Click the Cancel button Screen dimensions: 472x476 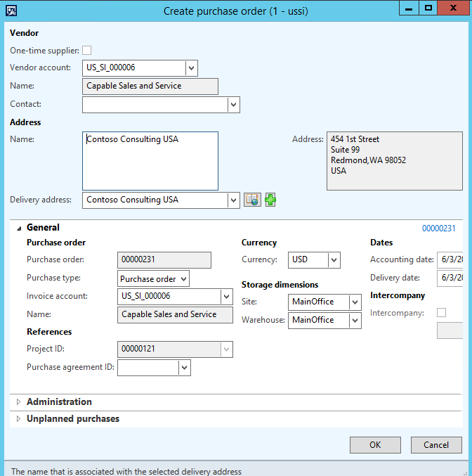[x=435, y=444]
